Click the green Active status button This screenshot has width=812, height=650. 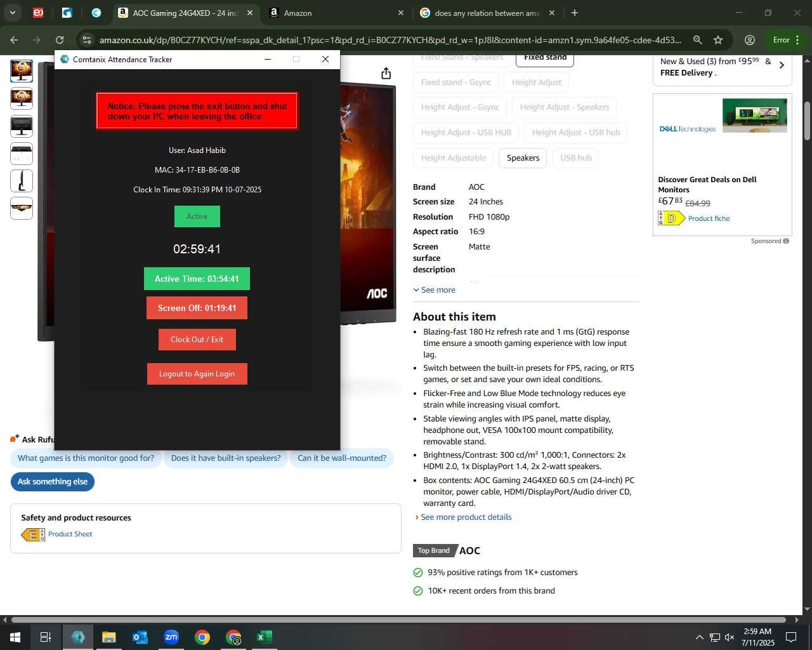[x=197, y=216]
